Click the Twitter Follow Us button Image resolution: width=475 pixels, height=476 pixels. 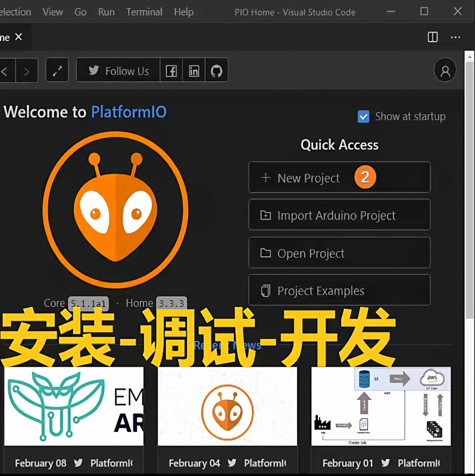[118, 70]
